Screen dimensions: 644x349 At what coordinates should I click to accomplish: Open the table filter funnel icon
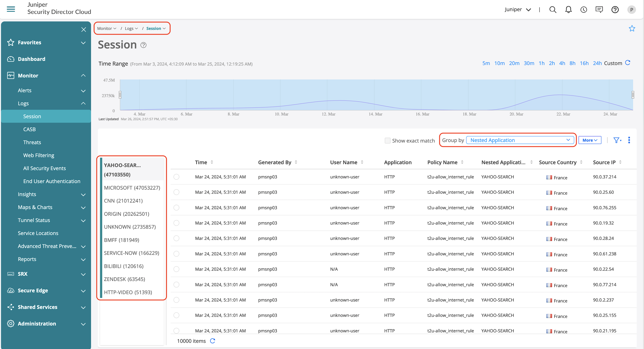[617, 140]
